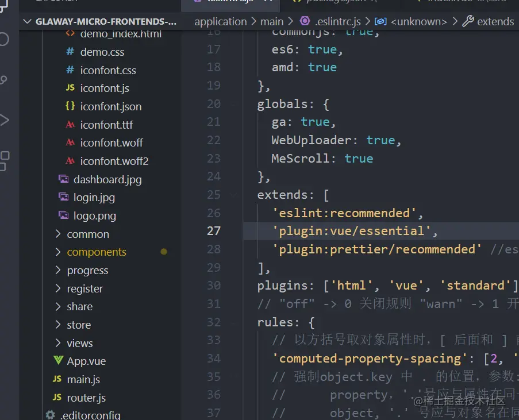Screen dimensions: 519x420
Task: Click the image icon beside dashboard.jpg
Action: click(x=64, y=179)
